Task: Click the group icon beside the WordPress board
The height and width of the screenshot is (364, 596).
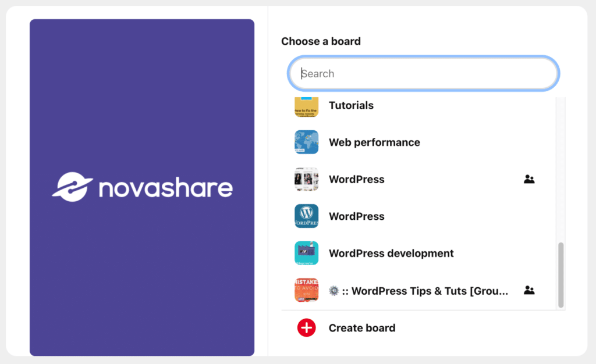Action: (x=528, y=179)
